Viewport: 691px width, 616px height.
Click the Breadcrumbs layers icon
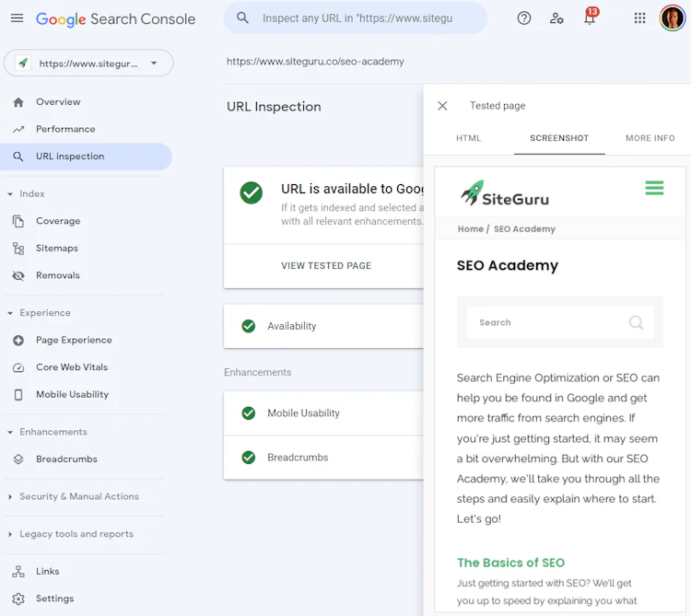(x=18, y=459)
